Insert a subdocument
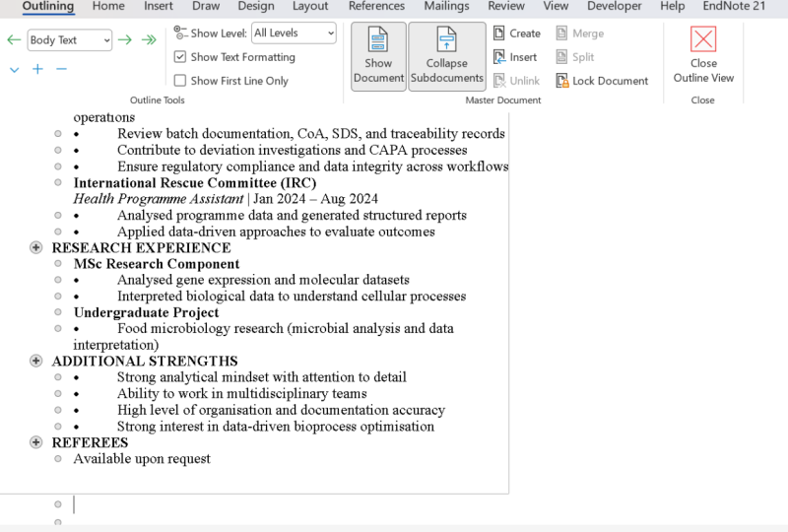The height and width of the screenshot is (532, 788). click(515, 57)
